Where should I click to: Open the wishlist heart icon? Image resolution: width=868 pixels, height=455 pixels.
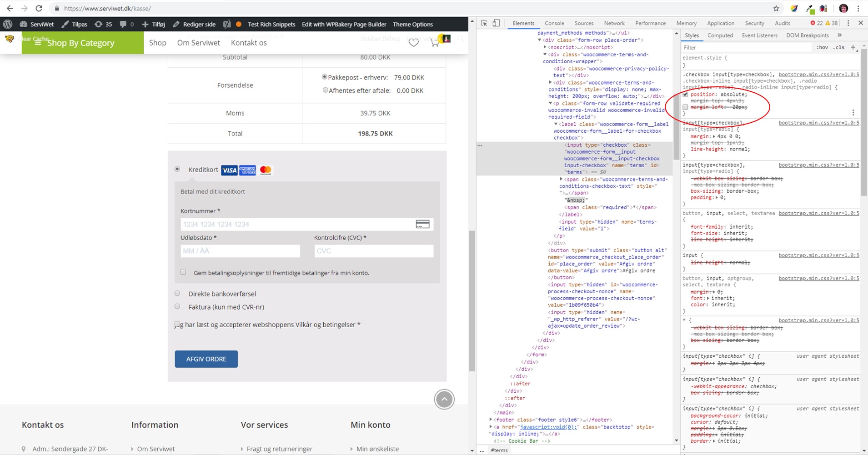[x=413, y=42]
